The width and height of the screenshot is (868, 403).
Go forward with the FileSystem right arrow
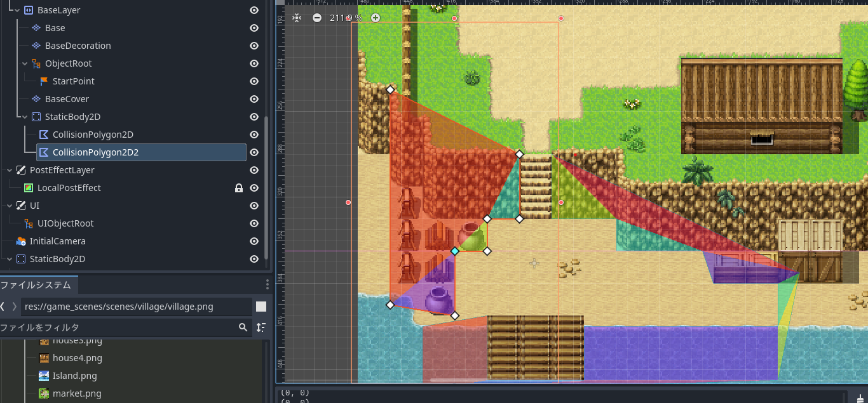click(15, 307)
